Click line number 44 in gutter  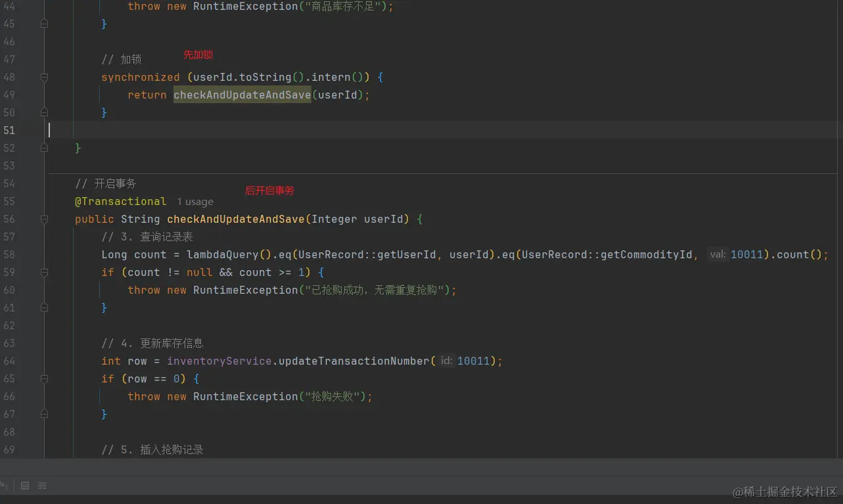pos(9,6)
